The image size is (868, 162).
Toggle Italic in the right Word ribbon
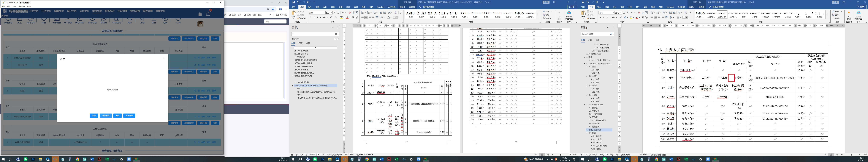coord(604,17)
